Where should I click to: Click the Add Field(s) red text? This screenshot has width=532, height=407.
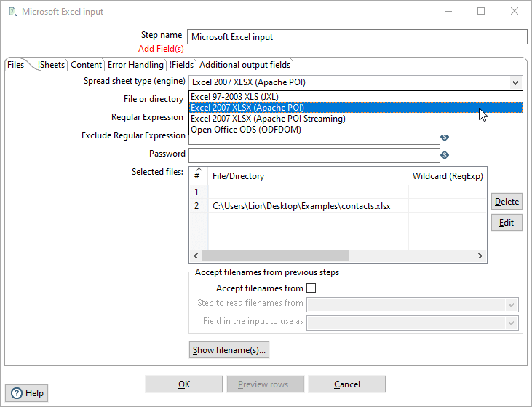coord(161,49)
